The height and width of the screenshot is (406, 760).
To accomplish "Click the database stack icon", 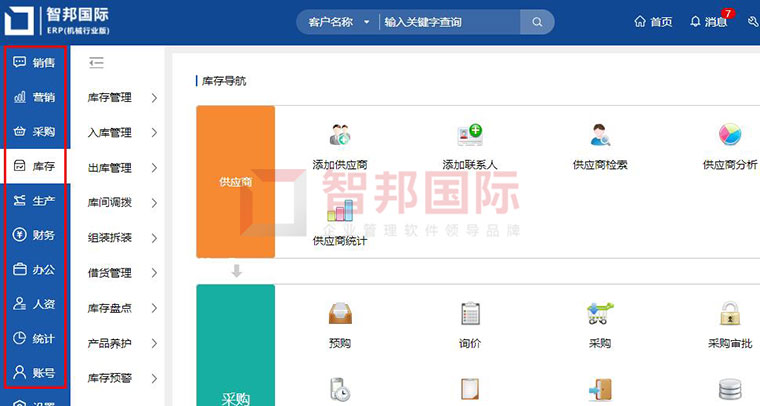I will click(730, 390).
